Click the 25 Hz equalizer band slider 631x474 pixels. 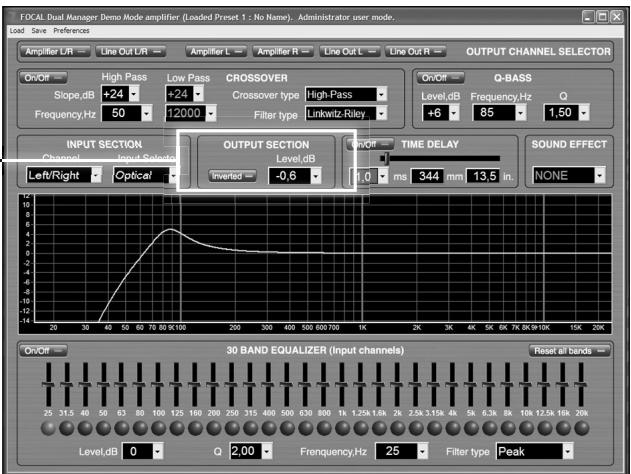(48, 385)
